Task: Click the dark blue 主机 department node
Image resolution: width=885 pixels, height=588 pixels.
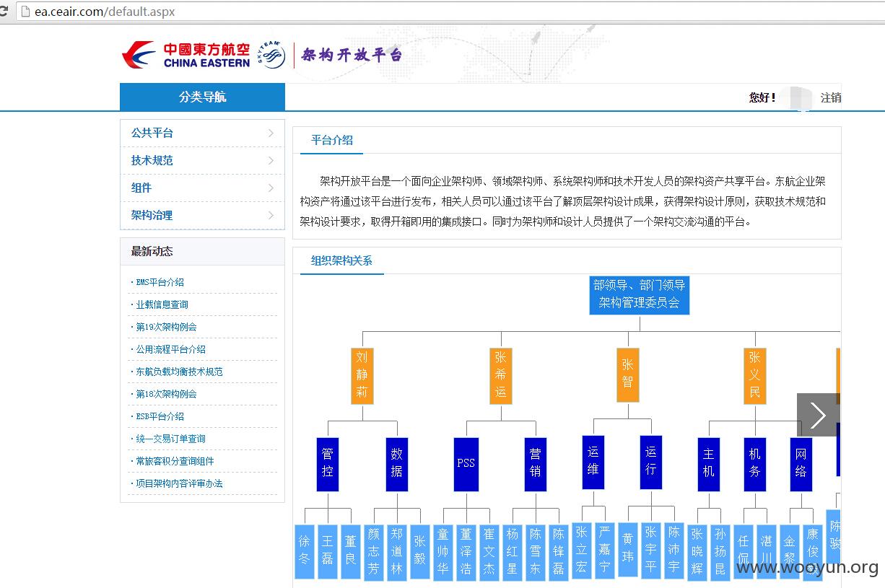Action: point(709,464)
